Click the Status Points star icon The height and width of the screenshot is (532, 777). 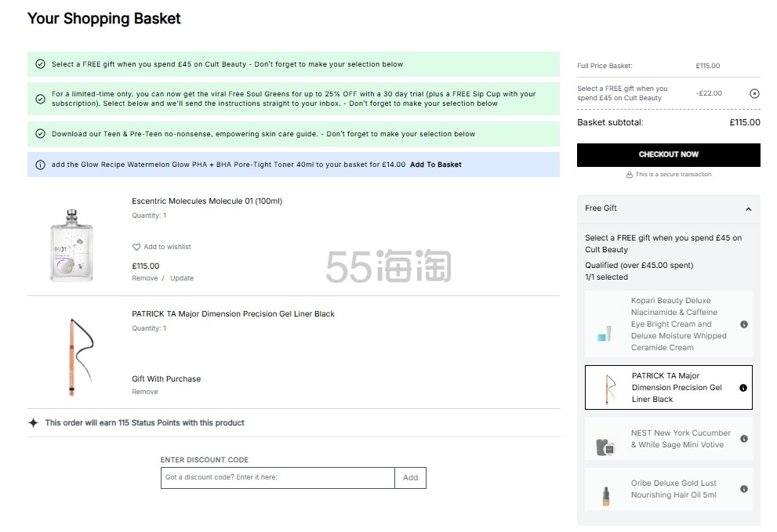pyautogui.click(x=33, y=422)
